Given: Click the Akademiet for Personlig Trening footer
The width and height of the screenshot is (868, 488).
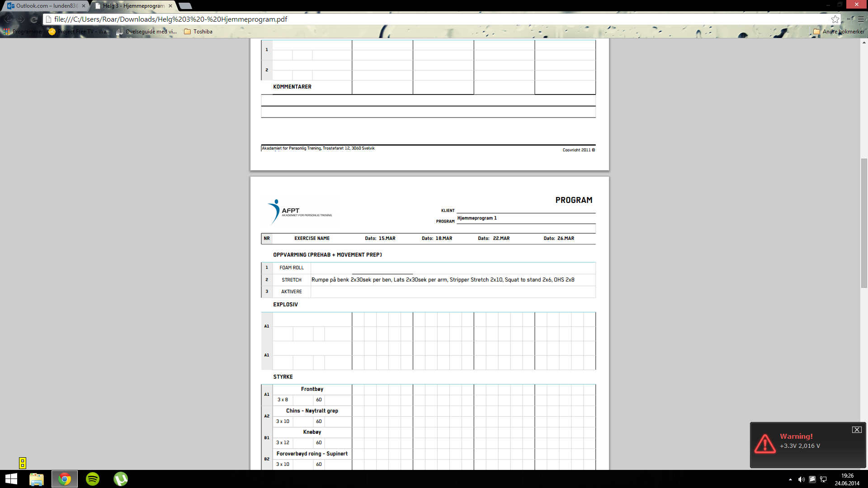Looking at the screenshot, I should [318, 148].
